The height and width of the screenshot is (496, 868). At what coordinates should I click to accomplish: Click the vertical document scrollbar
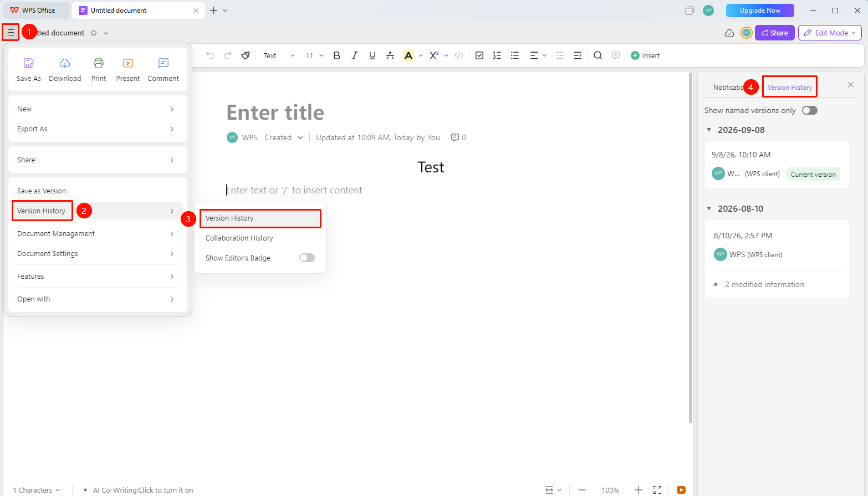(x=691, y=248)
